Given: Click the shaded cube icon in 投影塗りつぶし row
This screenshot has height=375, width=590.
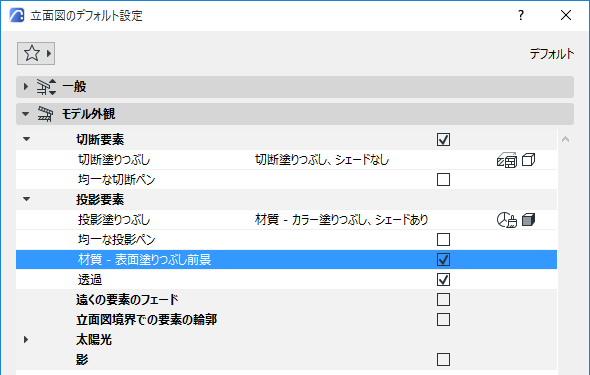Looking at the screenshot, I should (x=529, y=220).
